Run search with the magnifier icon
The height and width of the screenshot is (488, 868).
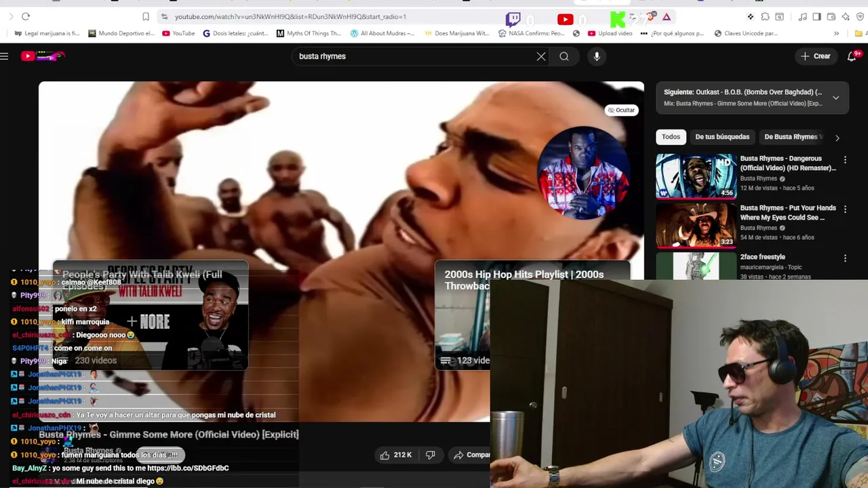[564, 56]
